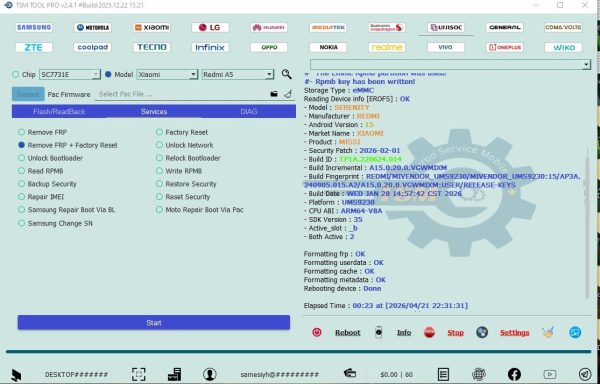Clear log broom icon near Settings
The image size is (600, 384).
click(548, 332)
